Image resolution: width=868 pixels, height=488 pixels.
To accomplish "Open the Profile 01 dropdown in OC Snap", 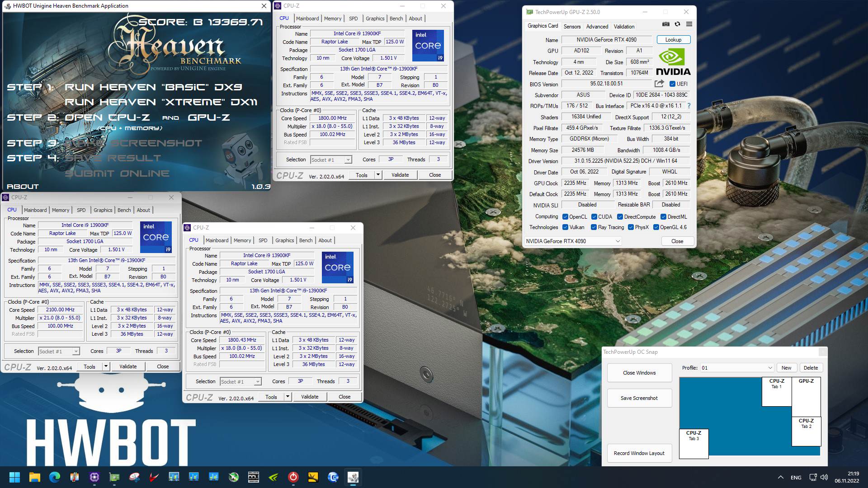I will [736, 368].
